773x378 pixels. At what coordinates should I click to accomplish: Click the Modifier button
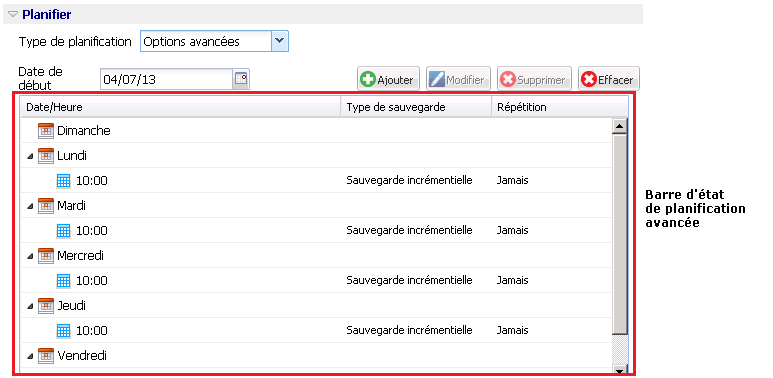[458, 79]
